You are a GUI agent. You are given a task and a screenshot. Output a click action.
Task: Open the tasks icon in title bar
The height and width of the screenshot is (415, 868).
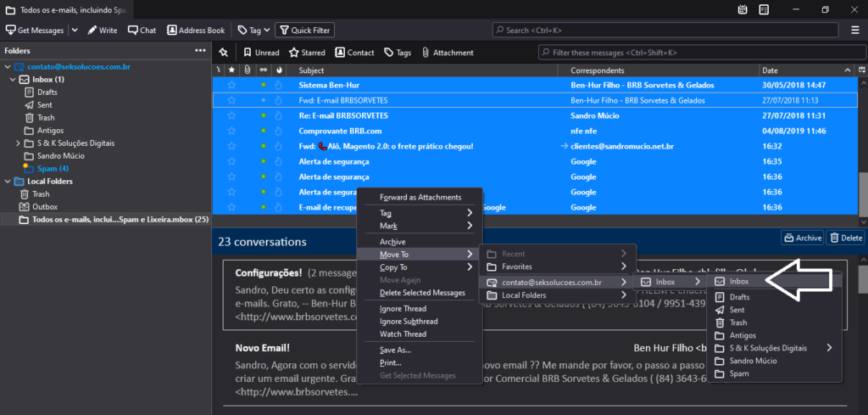pos(764,9)
